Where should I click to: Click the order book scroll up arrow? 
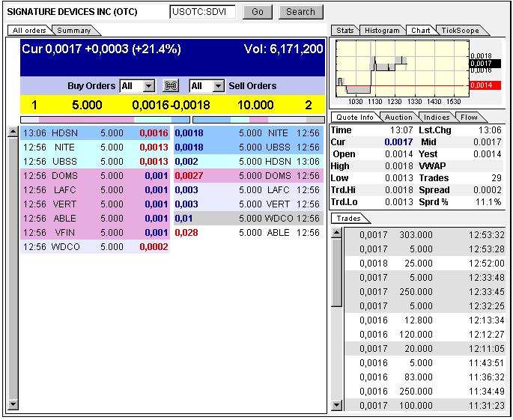(13, 132)
